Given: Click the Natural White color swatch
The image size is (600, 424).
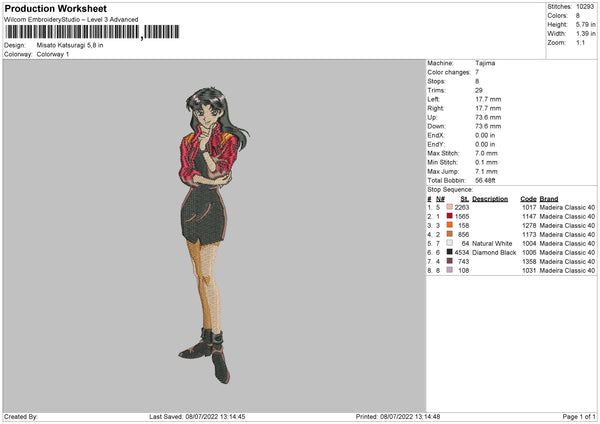Looking at the screenshot, I should point(449,243).
